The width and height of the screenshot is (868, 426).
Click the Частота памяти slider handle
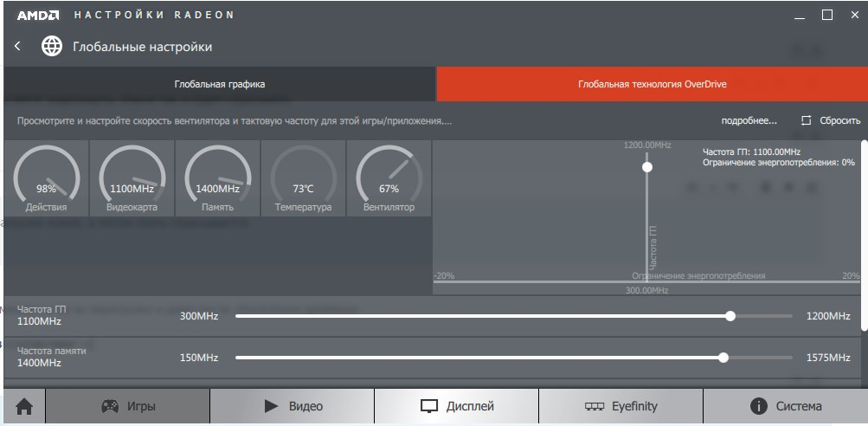(x=723, y=358)
